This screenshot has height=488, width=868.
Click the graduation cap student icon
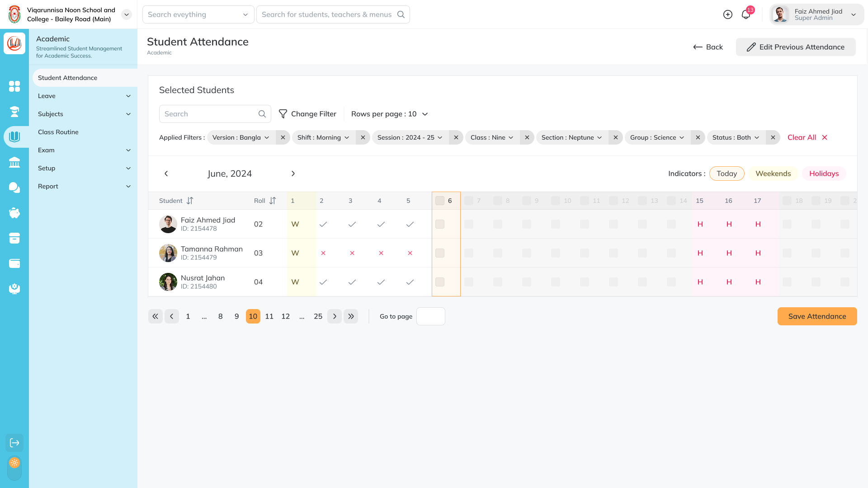(14, 112)
